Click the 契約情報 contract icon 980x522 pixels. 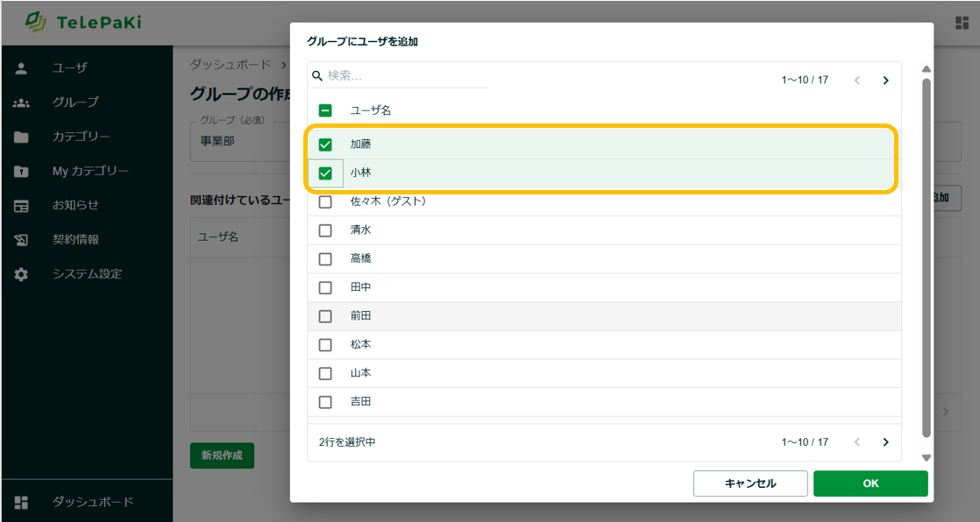pos(22,240)
